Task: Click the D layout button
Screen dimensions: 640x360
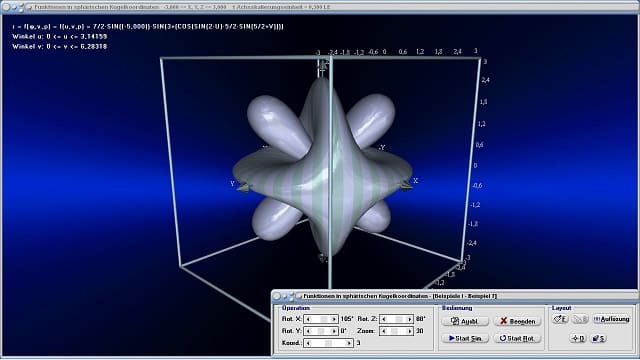Action: (578, 338)
